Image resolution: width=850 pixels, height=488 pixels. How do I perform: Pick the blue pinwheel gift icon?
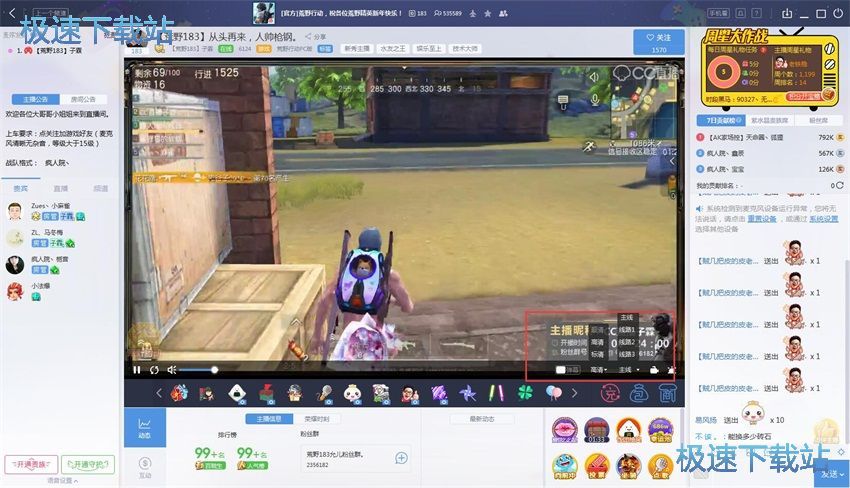tap(467, 393)
